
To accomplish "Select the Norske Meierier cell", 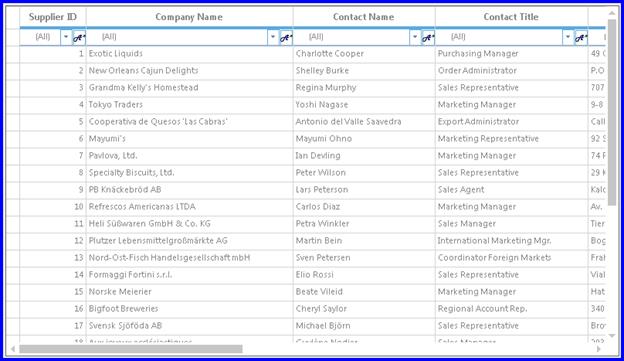I will click(x=189, y=292).
